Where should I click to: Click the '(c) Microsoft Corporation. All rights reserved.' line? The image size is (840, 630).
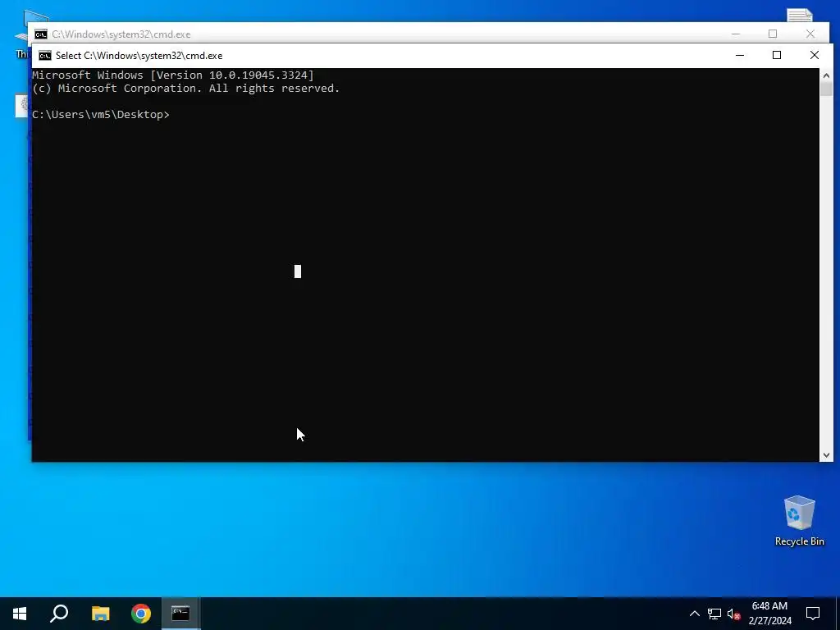tap(186, 89)
